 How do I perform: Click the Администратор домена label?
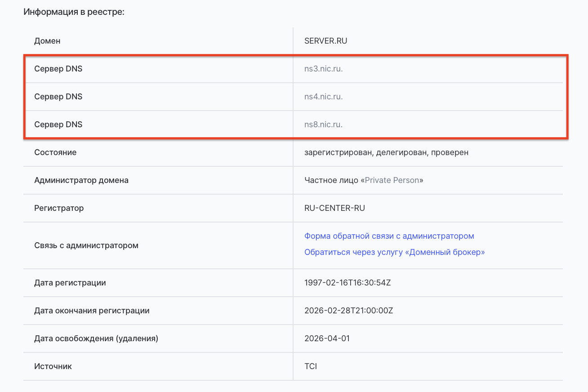81,180
